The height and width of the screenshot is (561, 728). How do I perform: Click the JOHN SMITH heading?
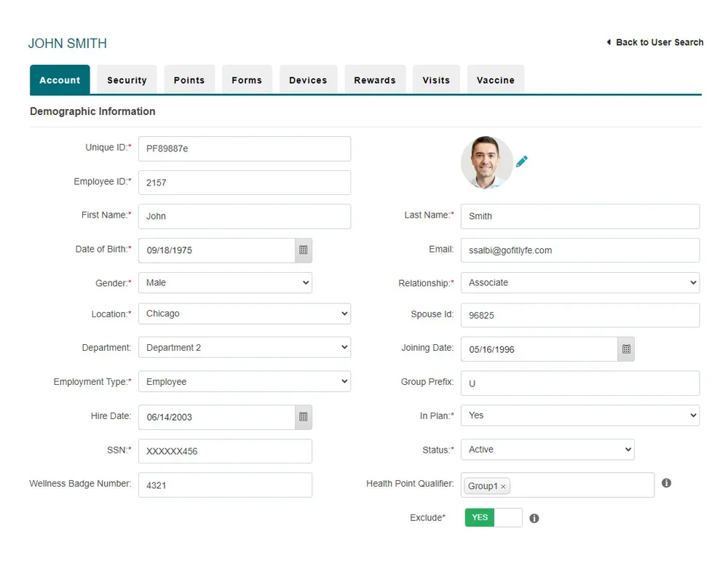[67, 43]
